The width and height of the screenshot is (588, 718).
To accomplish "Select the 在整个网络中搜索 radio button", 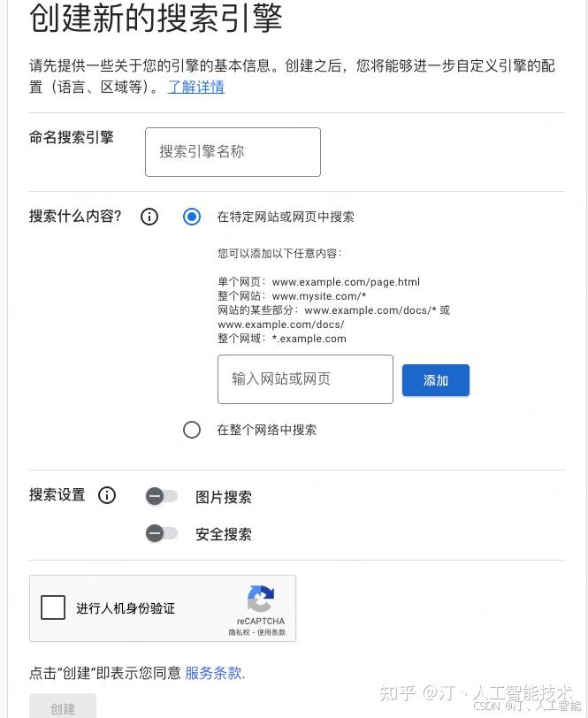I will pos(192,430).
